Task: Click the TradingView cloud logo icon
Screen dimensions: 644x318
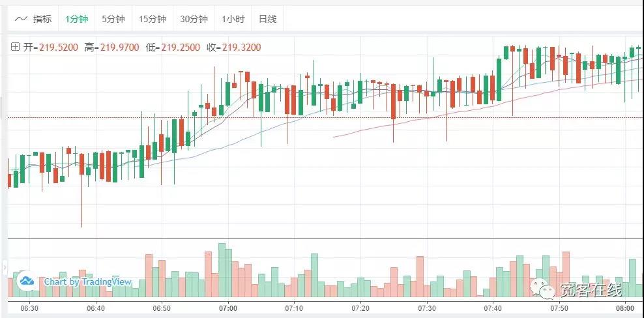Action: point(27,281)
